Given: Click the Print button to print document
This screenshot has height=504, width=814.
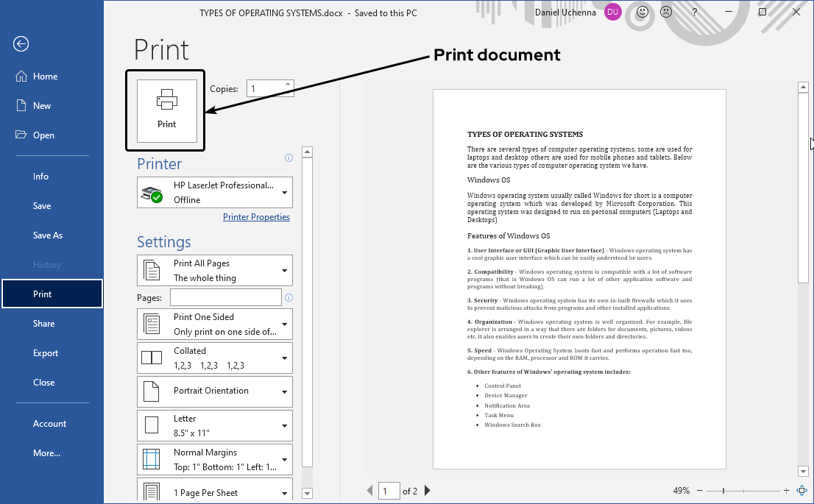Looking at the screenshot, I should click(x=165, y=109).
